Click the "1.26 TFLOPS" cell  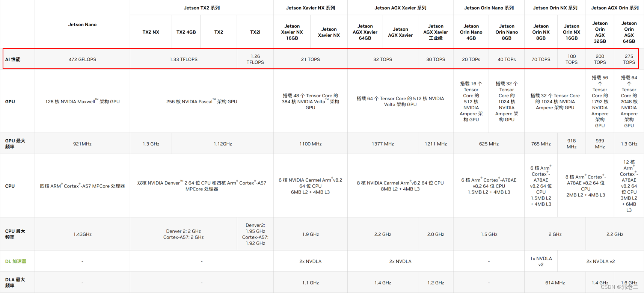255,59
